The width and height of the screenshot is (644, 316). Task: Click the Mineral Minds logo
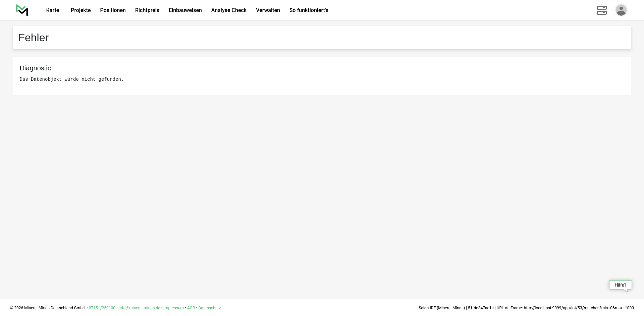pos(22,10)
